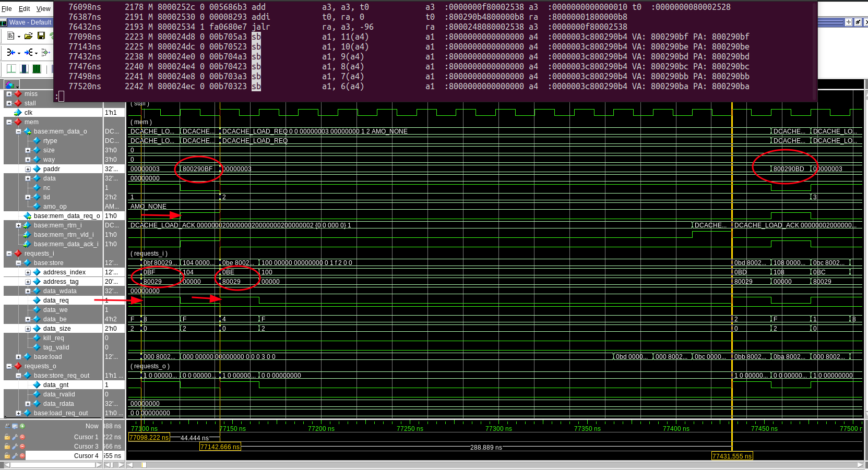Image resolution: width=868 pixels, height=470 pixels.
Task: Click the red remove icon for Cursor 1
Action: coord(22,437)
